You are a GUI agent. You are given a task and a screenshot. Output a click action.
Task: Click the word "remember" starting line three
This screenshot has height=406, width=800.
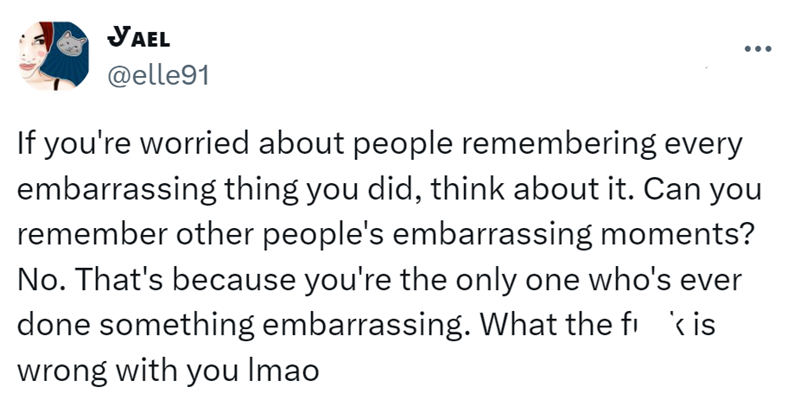coord(92,235)
